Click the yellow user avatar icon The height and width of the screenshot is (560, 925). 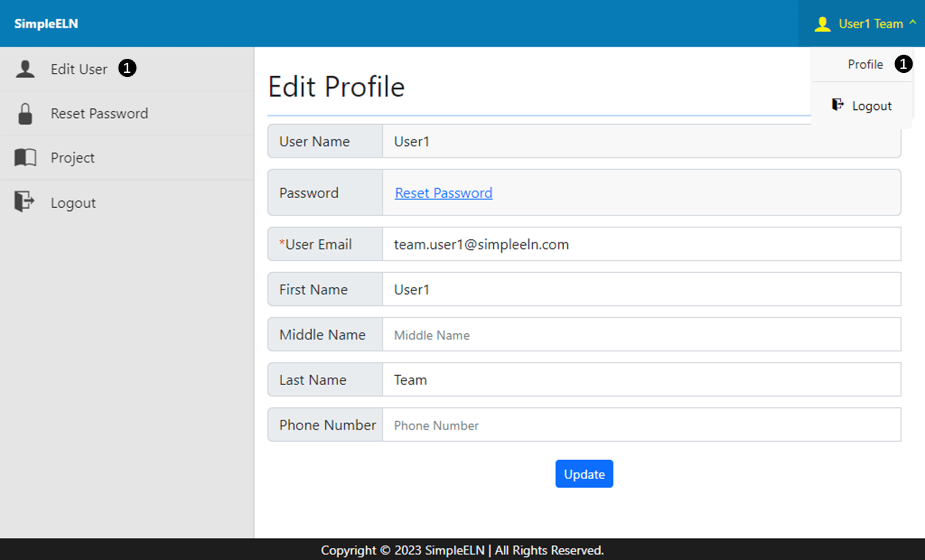(822, 24)
